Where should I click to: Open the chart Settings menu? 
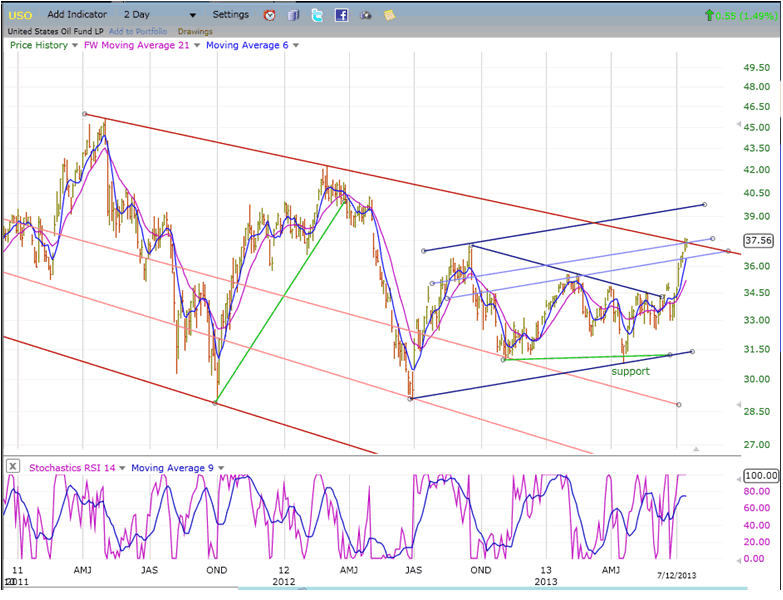(231, 15)
